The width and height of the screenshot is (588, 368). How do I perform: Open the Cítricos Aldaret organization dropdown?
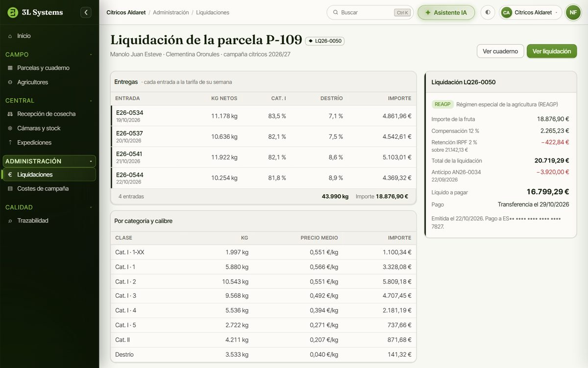pyautogui.click(x=531, y=12)
